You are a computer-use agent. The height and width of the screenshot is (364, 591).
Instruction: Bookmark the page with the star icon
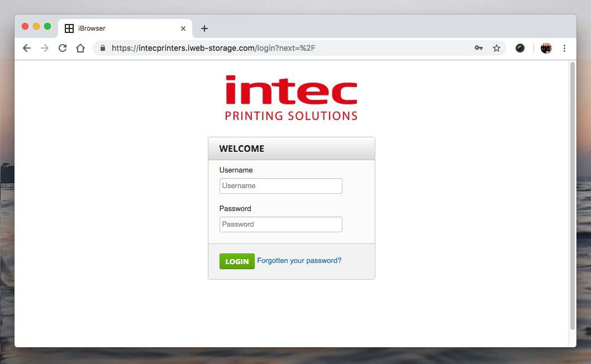tap(497, 48)
